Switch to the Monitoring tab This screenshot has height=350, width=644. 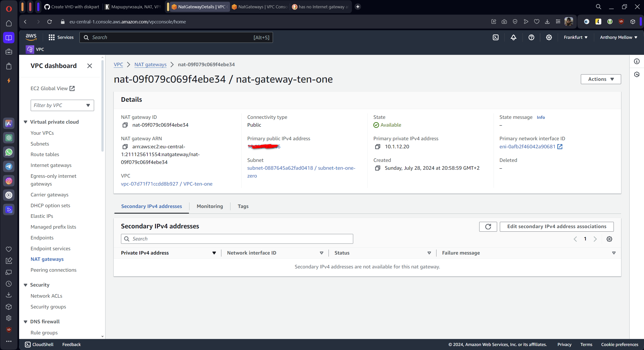click(x=210, y=206)
